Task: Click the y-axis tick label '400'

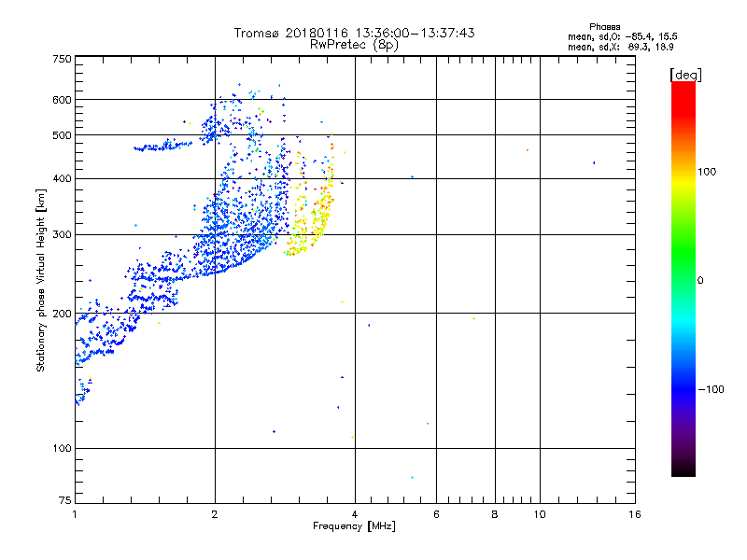Action: [x=63, y=178]
